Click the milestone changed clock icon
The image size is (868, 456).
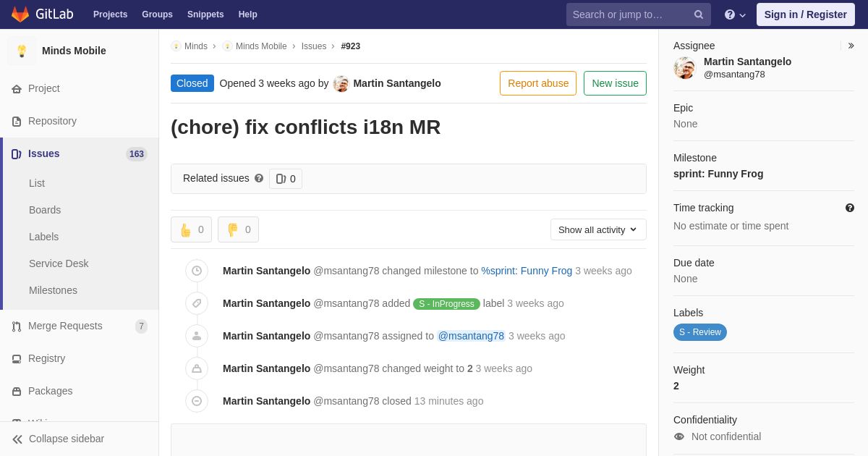tap(197, 271)
